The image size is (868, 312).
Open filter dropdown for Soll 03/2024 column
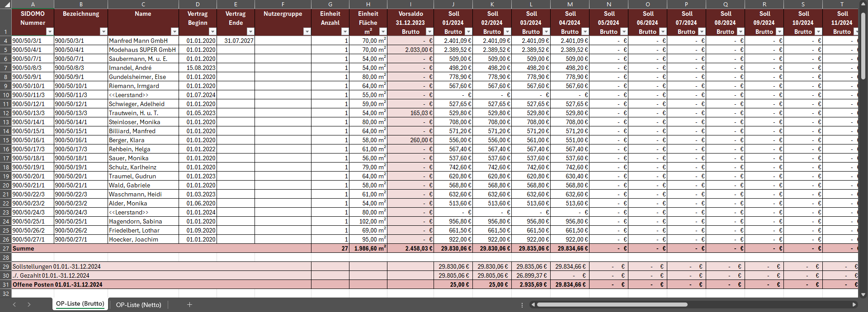point(546,32)
